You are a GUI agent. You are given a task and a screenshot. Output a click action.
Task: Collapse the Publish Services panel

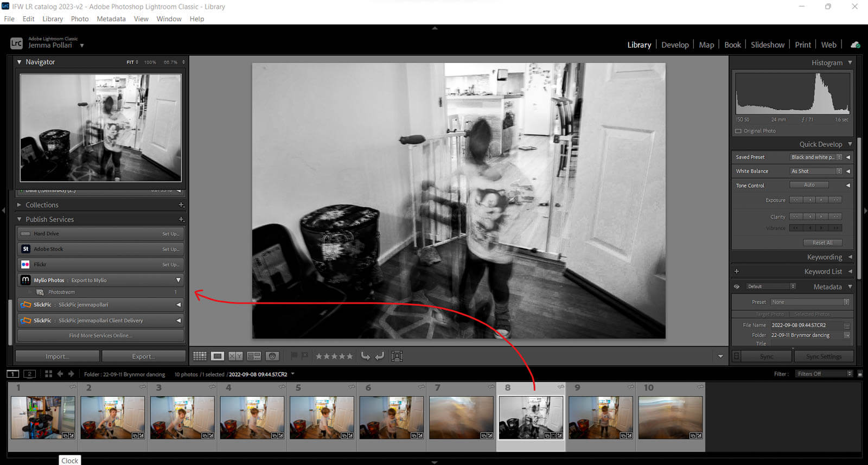coord(20,219)
